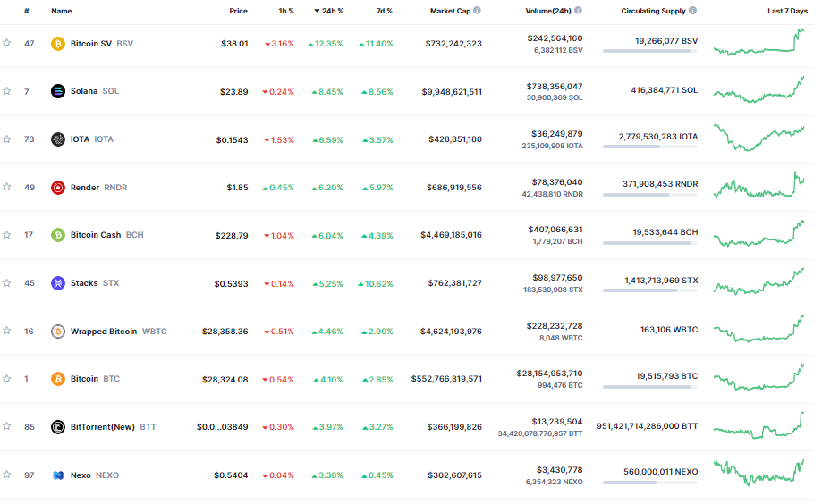Click the Stacks STX logo
The height and width of the screenshot is (504, 822).
pos(57,283)
